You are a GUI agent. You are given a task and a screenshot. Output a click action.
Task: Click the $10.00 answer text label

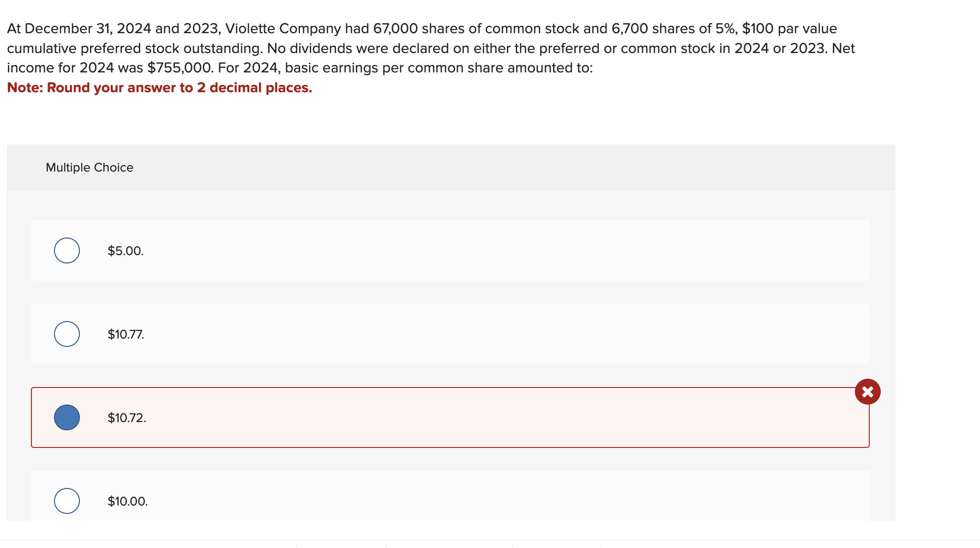click(x=127, y=501)
